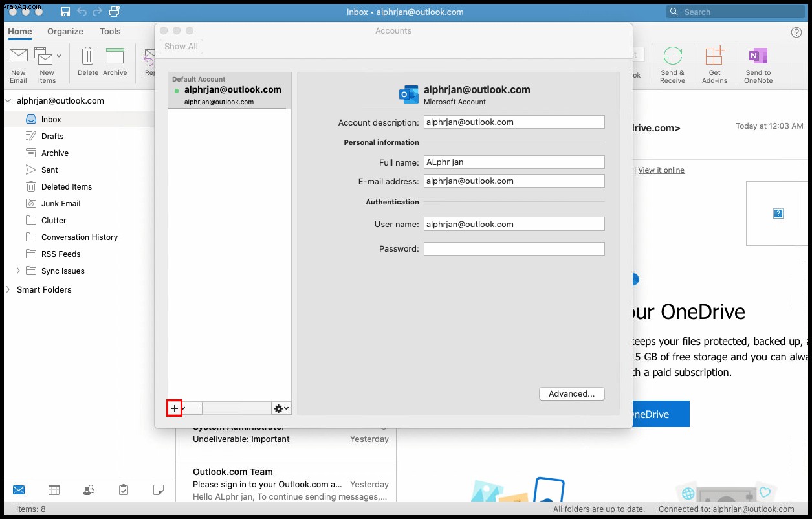Screen dimensions: 812x519
Task: Switch to Calendar view icon
Action: [54, 490]
